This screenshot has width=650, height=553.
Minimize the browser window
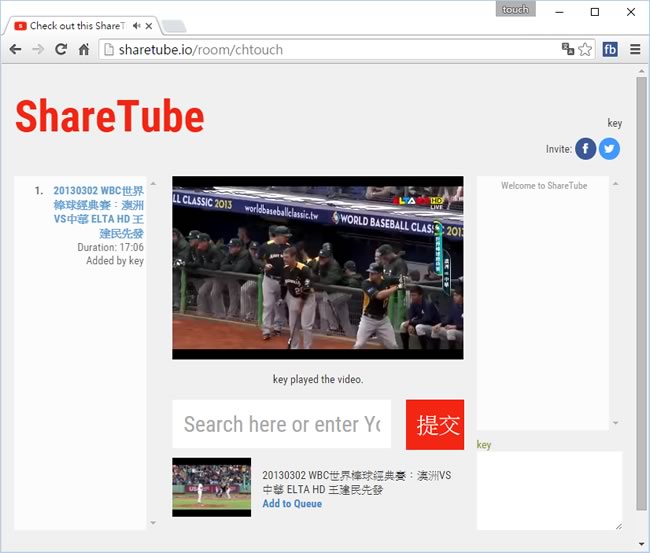[559, 12]
